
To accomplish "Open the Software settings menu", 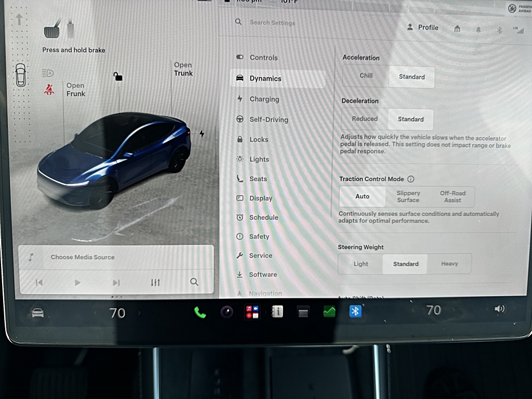I will click(x=257, y=275).
